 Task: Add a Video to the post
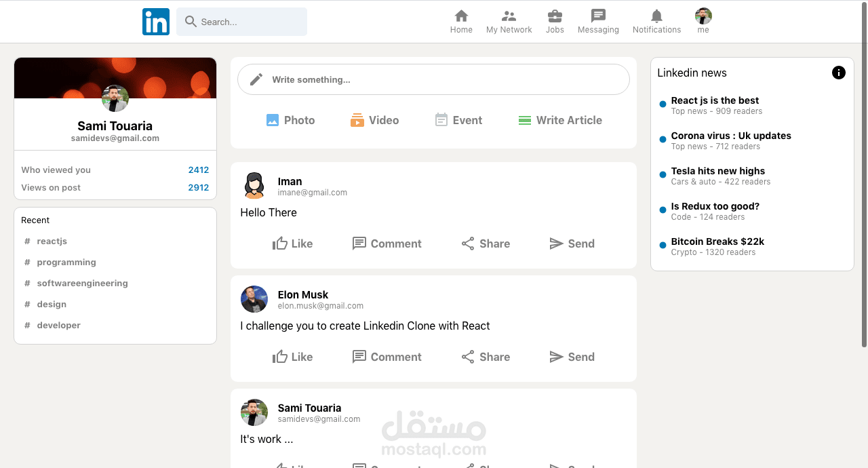tap(374, 120)
